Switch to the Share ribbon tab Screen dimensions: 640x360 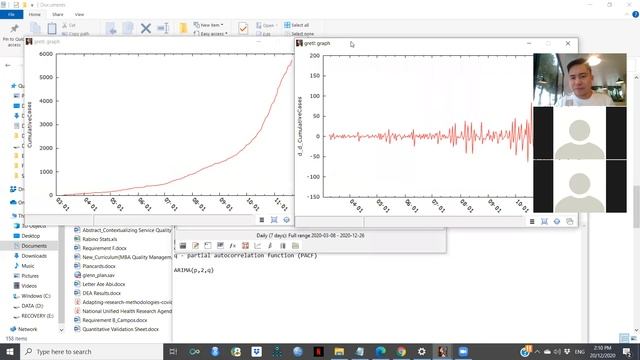tap(58, 14)
